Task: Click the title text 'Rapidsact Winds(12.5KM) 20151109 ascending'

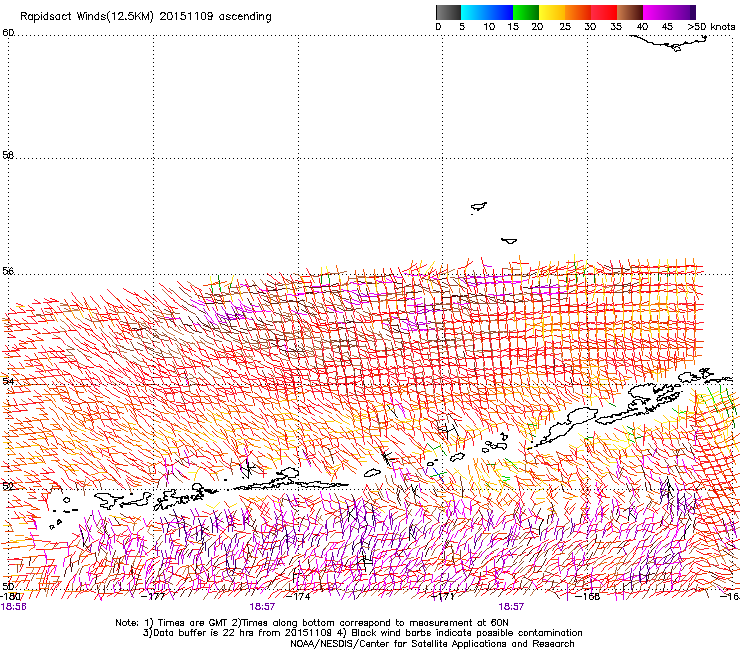Action: [x=146, y=17]
